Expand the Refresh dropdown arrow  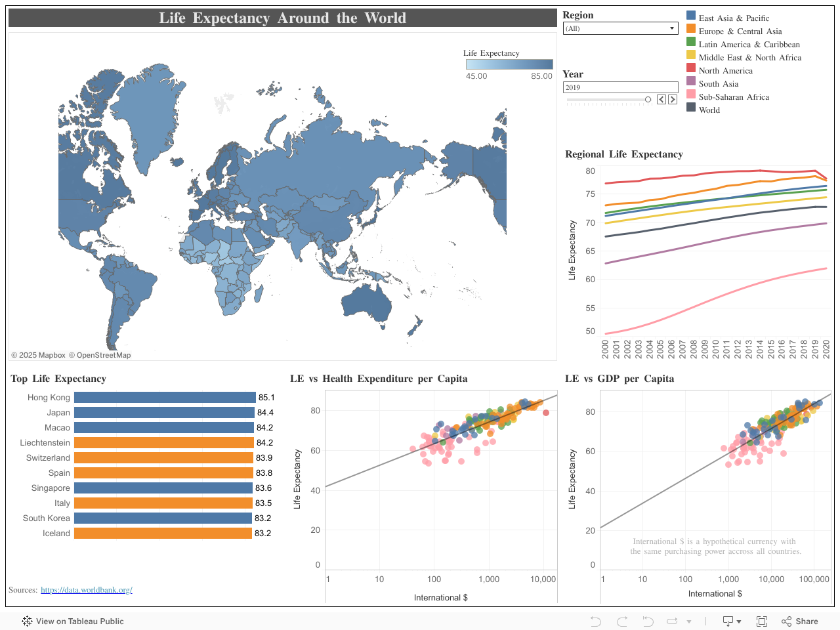(x=689, y=621)
